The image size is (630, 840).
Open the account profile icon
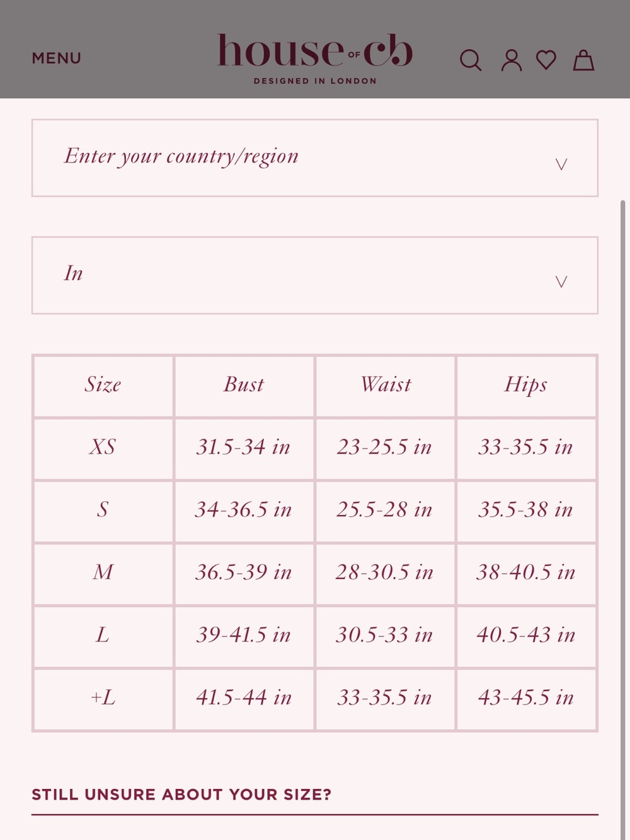point(512,60)
